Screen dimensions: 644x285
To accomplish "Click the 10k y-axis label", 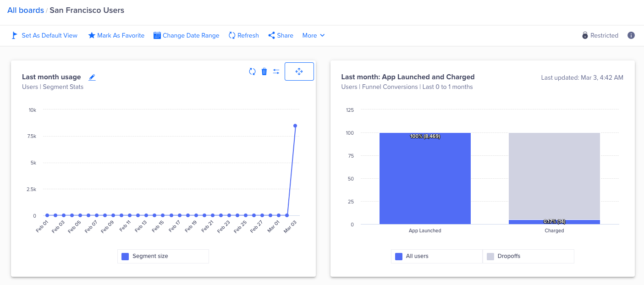I will [x=33, y=110].
